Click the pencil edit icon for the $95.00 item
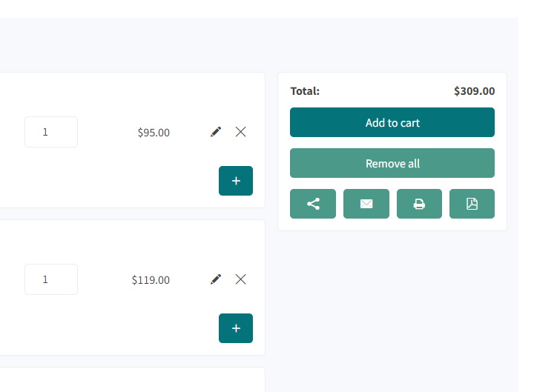557x392 pixels. pos(216,132)
